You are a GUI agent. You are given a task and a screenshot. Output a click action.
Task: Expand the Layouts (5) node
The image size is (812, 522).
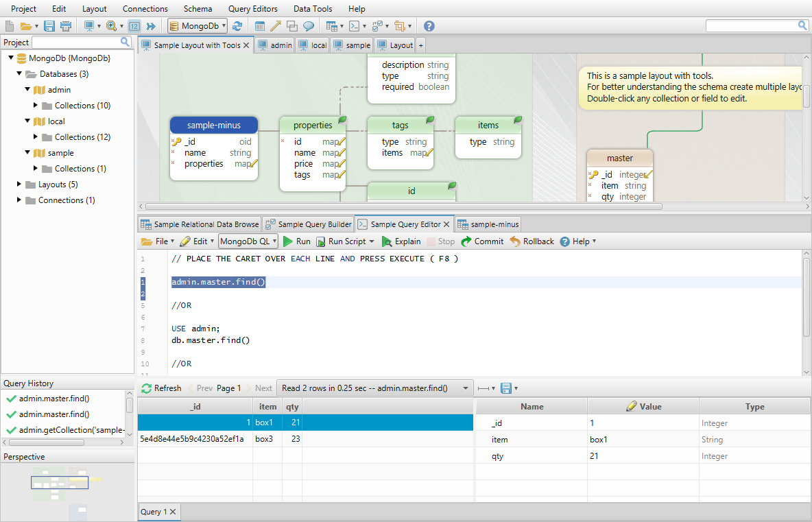(x=19, y=184)
